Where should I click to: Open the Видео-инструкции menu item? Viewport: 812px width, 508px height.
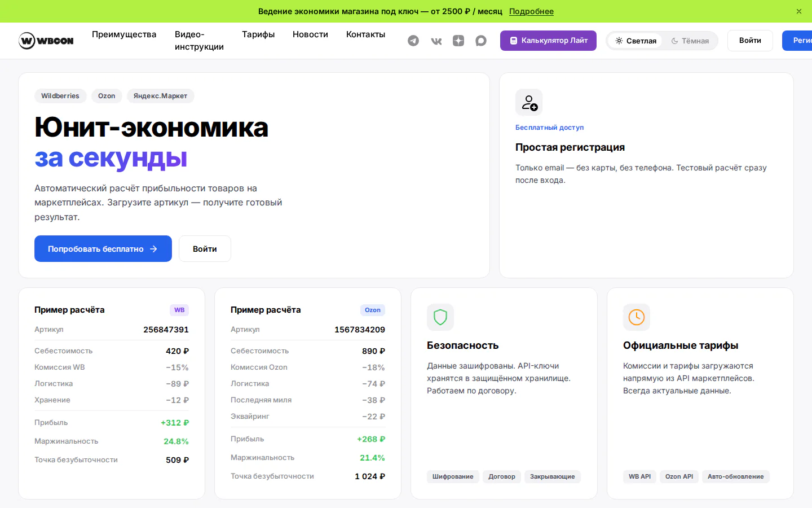[199, 41]
